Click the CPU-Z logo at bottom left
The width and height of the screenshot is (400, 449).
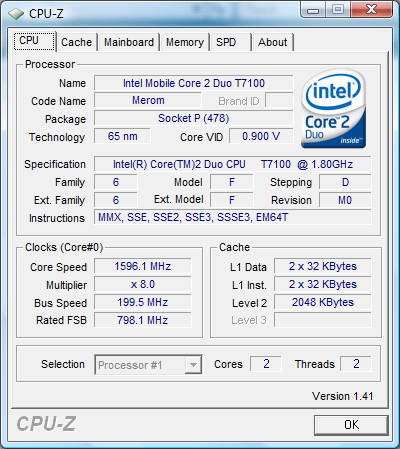pyautogui.click(x=46, y=424)
